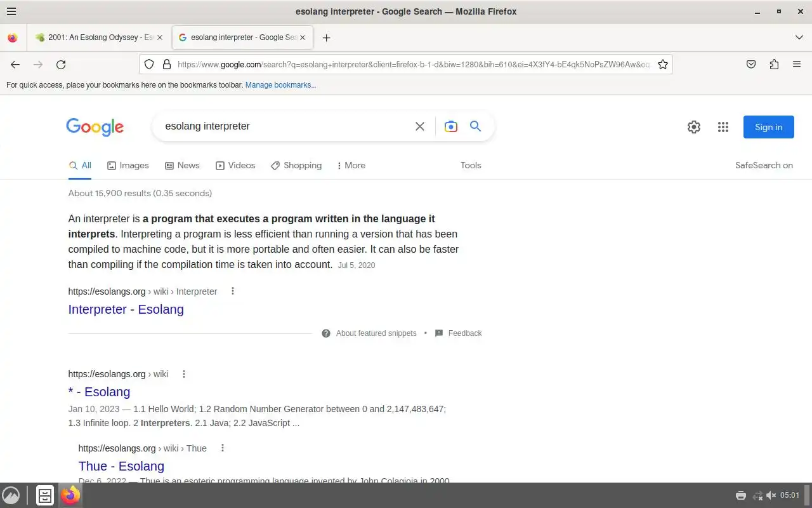The image size is (812, 508).
Task: Switch to Videos results
Action: point(235,165)
